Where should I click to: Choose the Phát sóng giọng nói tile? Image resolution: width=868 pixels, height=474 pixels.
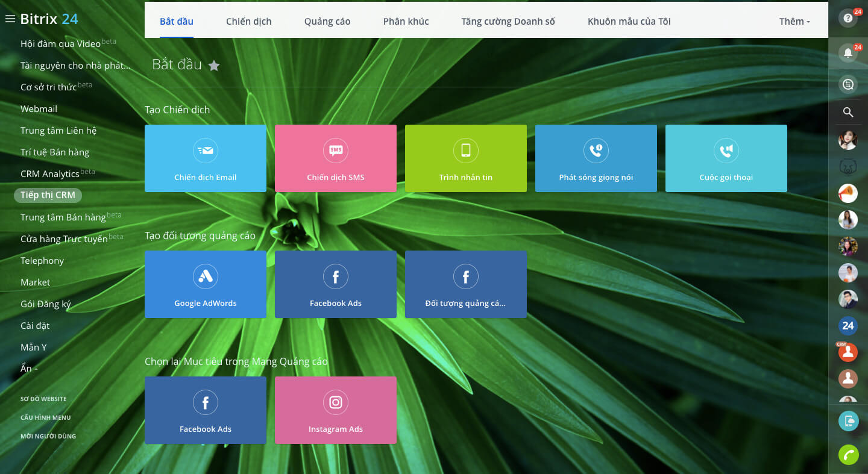pos(596,158)
